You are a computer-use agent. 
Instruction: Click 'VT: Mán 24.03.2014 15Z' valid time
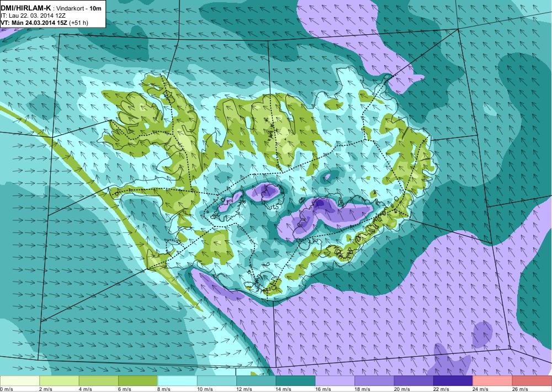(x=34, y=23)
